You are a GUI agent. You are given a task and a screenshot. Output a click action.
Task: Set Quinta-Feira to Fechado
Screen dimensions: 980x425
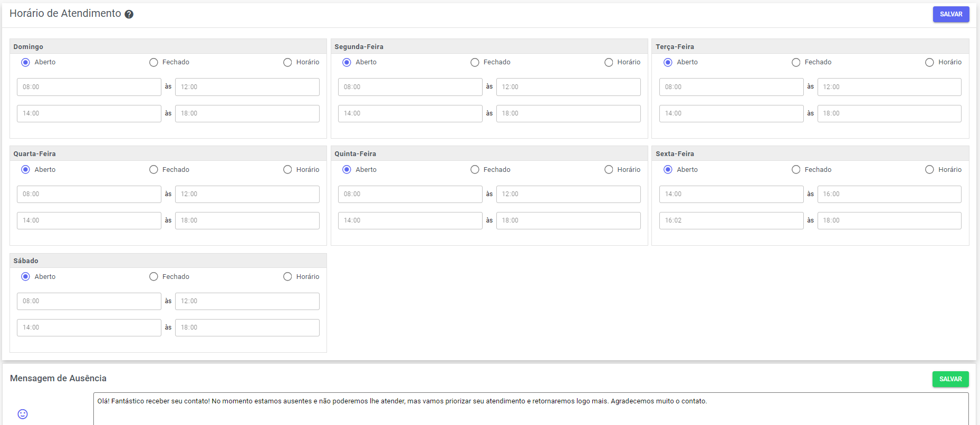click(475, 169)
